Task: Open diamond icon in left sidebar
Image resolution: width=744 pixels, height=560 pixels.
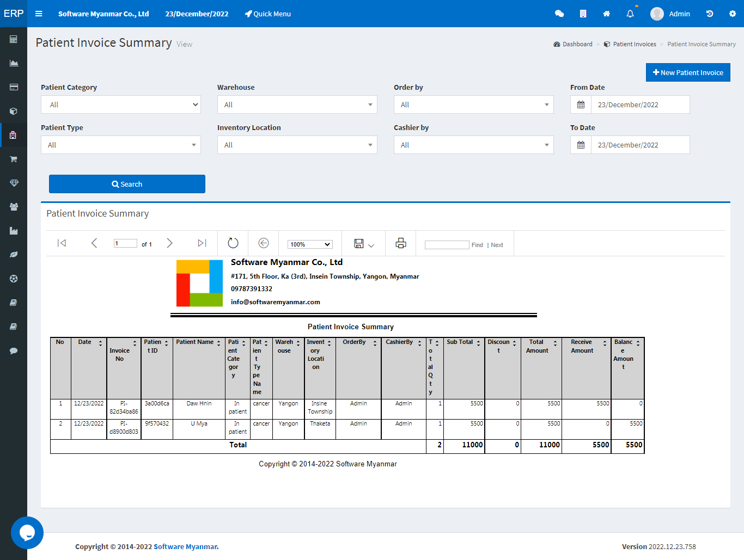Action: (14, 183)
